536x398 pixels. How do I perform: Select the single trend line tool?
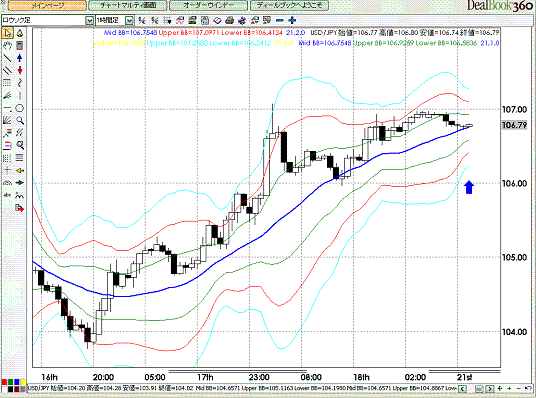click(7, 58)
